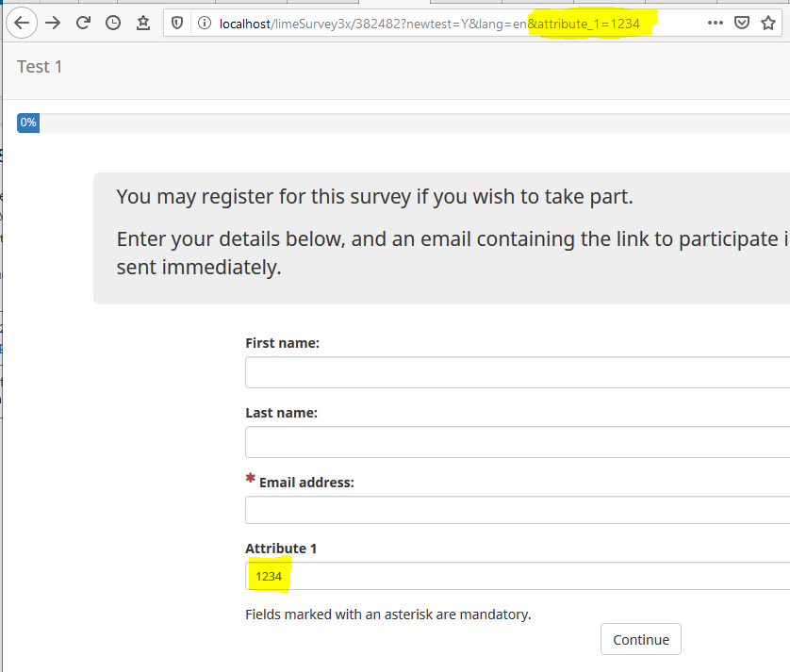
Task: Reload the current survey page
Action: click(83, 23)
